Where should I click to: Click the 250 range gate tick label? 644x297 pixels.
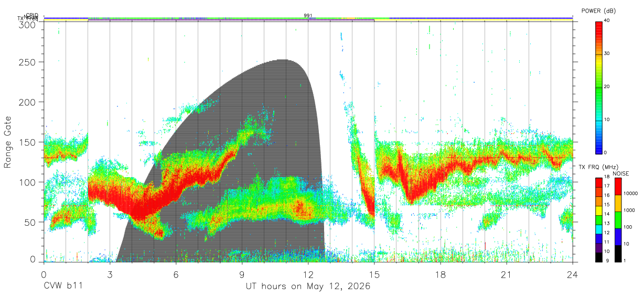click(27, 62)
